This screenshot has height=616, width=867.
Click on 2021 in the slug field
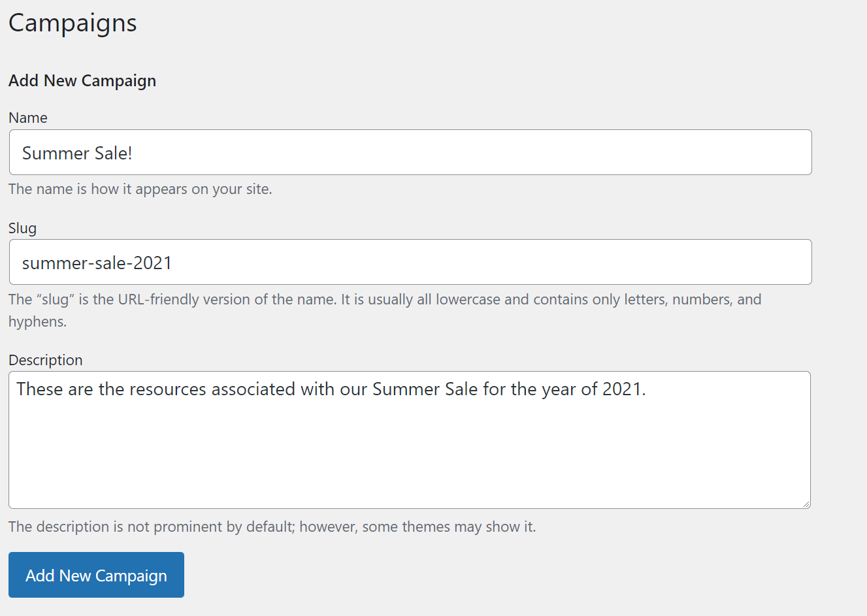(152, 263)
